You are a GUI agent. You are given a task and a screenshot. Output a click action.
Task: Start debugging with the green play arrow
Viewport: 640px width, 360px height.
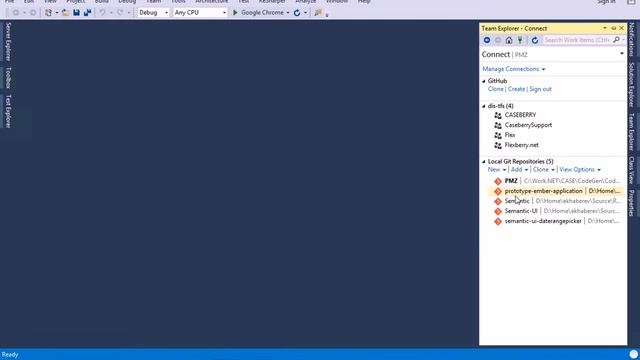pyautogui.click(x=235, y=13)
